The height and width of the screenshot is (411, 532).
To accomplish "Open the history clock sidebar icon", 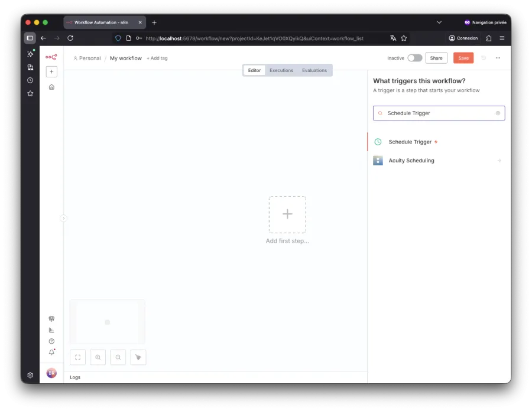I will [30, 80].
